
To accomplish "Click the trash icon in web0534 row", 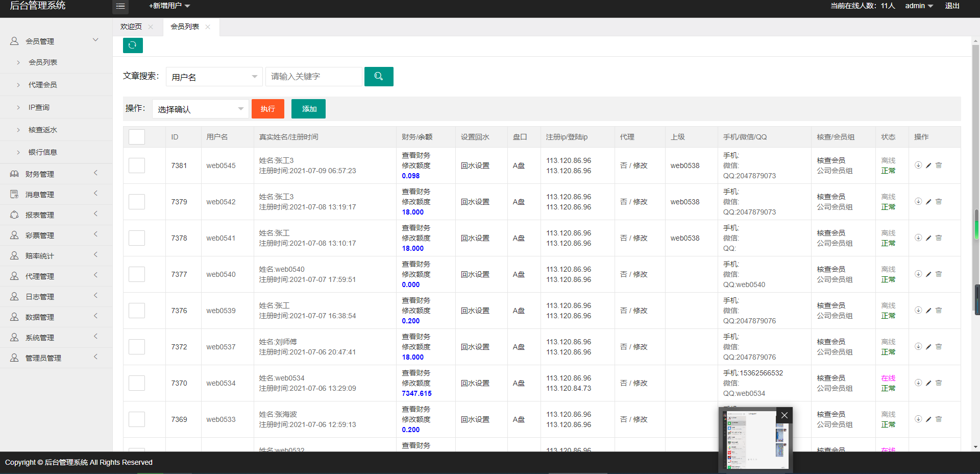I will click(939, 383).
